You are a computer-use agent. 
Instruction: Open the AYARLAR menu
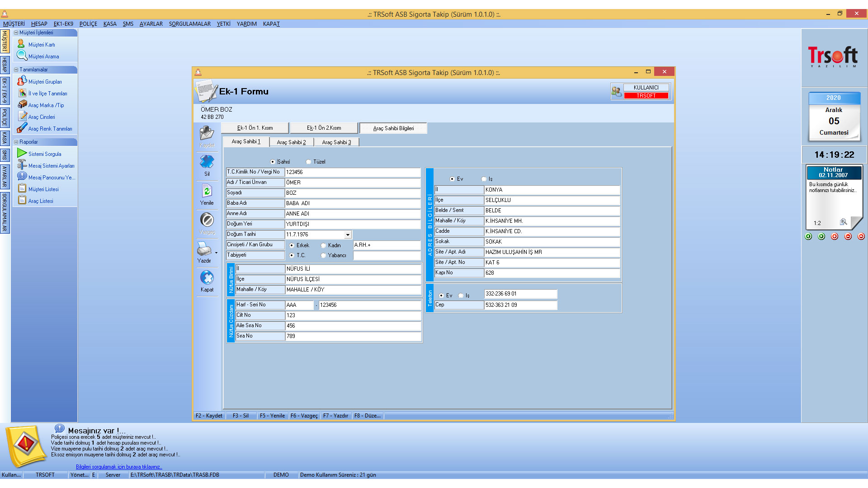[151, 24]
